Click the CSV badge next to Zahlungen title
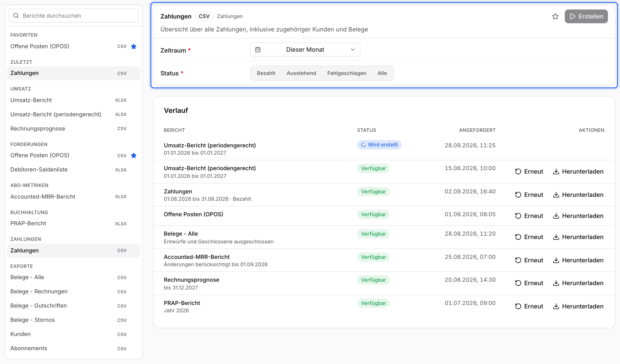This screenshot has height=364, width=620. click(204, 16)
